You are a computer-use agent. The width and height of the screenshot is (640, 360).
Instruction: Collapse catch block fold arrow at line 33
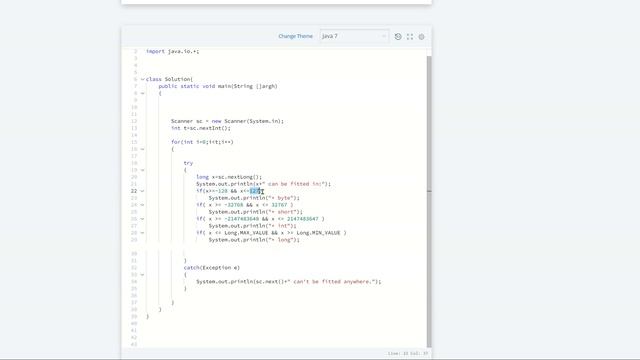click(142, 275)
